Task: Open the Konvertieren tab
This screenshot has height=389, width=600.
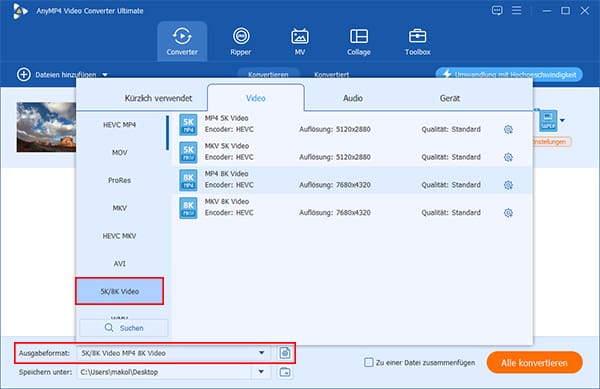Action: tap(268, 74)
